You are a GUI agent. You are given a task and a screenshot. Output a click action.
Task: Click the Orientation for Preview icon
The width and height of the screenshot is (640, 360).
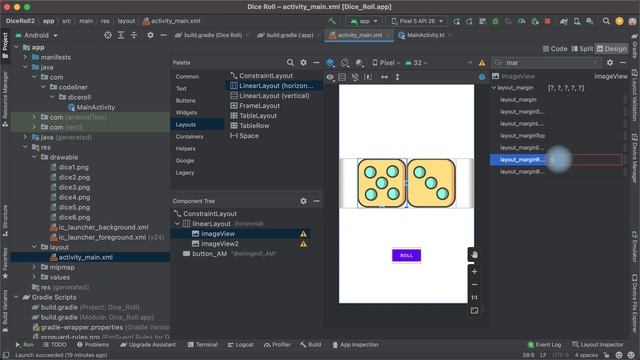coord(345,63)
